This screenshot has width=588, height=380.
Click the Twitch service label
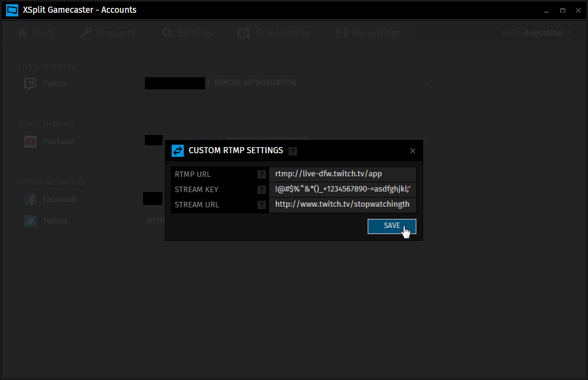point(54,83)
